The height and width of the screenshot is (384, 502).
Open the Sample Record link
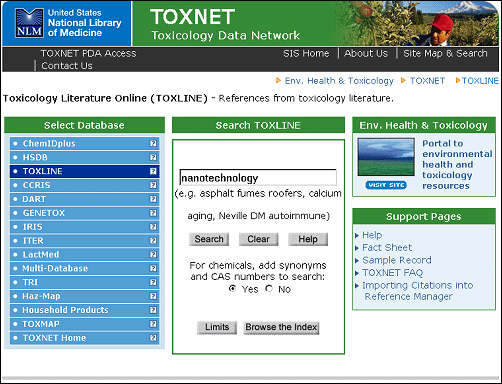pyautogui.click(x=397, y=260)
